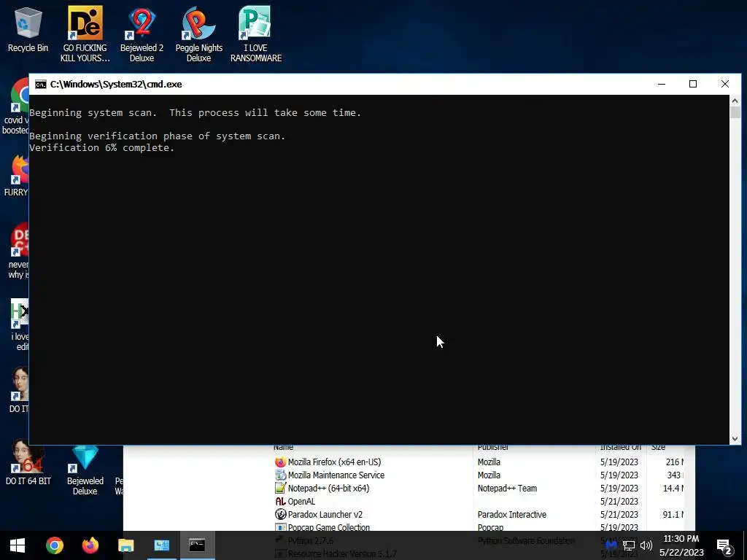The height and width of the screenshot is (560, 747).
Task: Switch to the Command Prompt taskbar button
Action: 197,545
